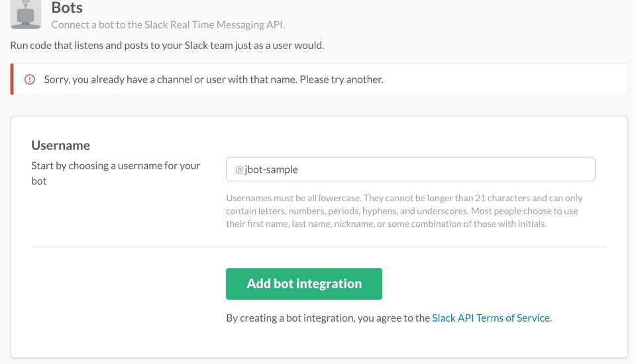
Task: Click the red left edge of error alert
Action: [x=12, y=79]
